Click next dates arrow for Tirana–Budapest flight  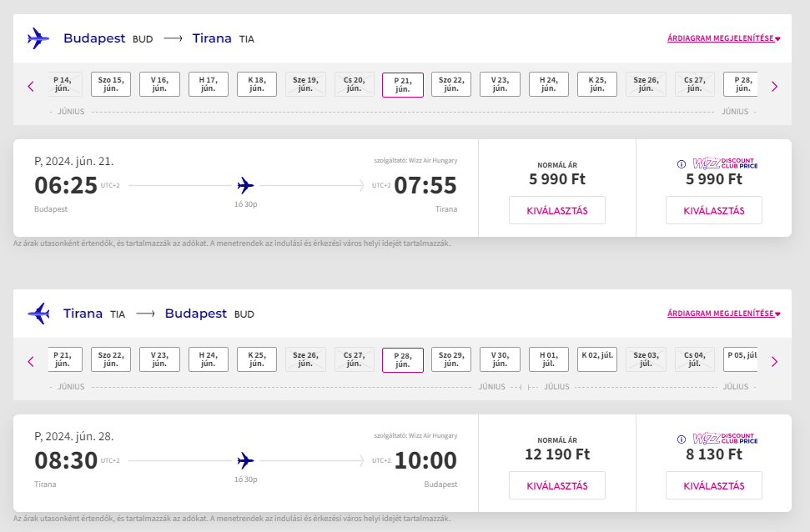pyautogui.click(x=774, y=362)
